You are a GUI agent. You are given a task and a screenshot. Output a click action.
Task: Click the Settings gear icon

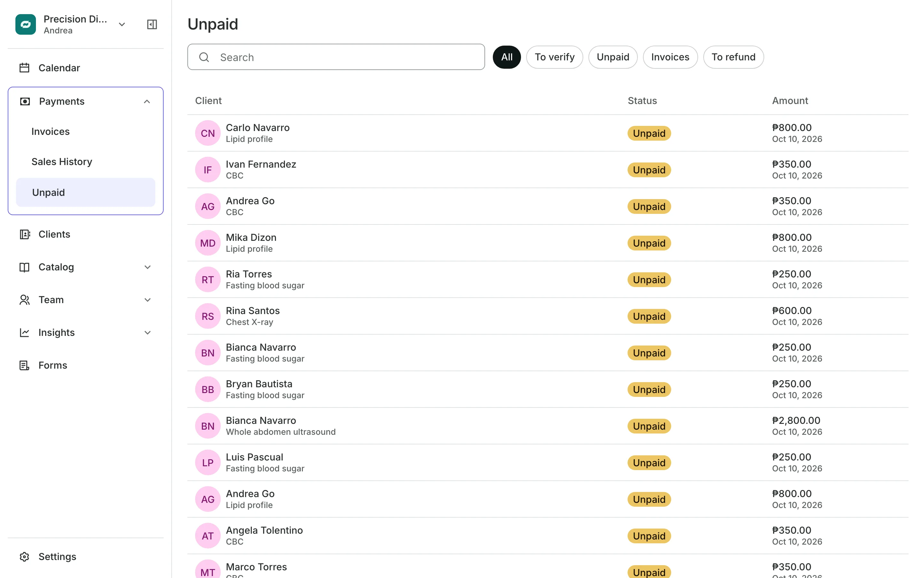(24, 556)
